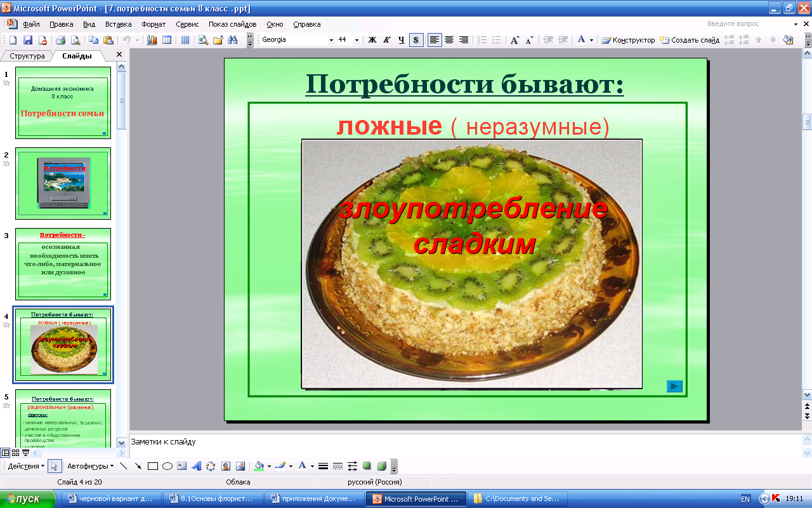Align text left
Viewport: 812px width, 508px height.
click(x=435, y=40)
